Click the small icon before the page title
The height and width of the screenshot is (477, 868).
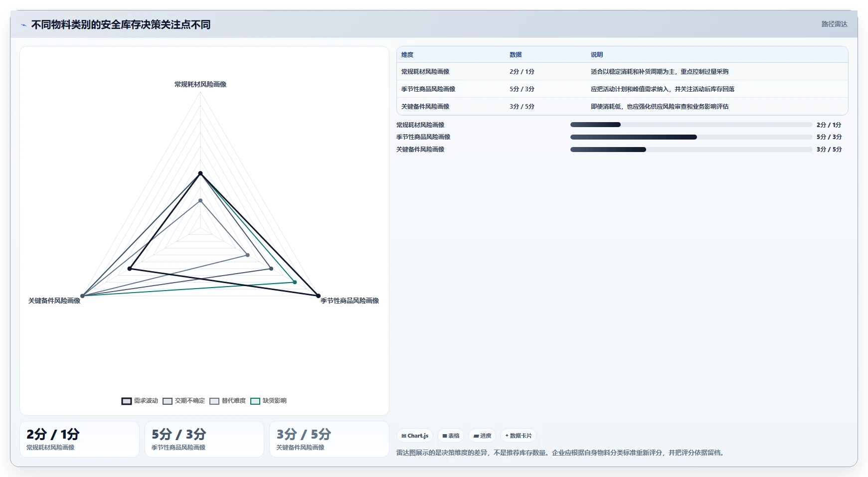click(x=23, y=25)
